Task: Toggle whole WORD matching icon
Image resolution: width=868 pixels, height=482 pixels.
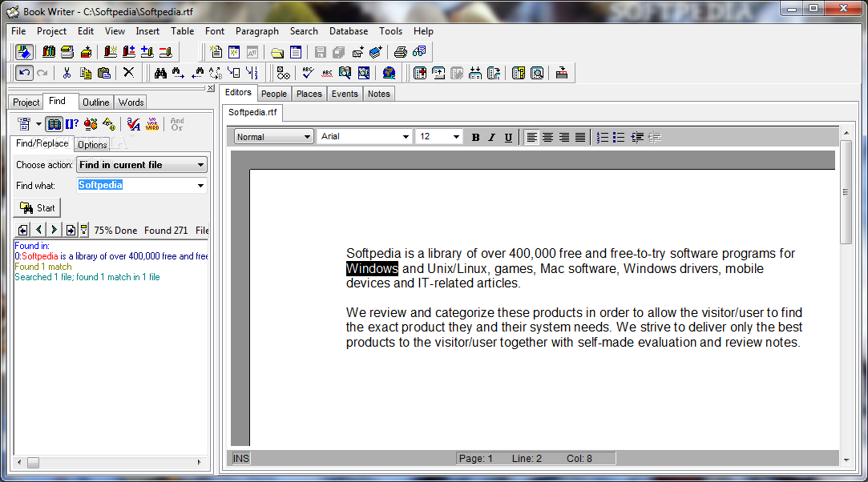Action: coord(152,124)
